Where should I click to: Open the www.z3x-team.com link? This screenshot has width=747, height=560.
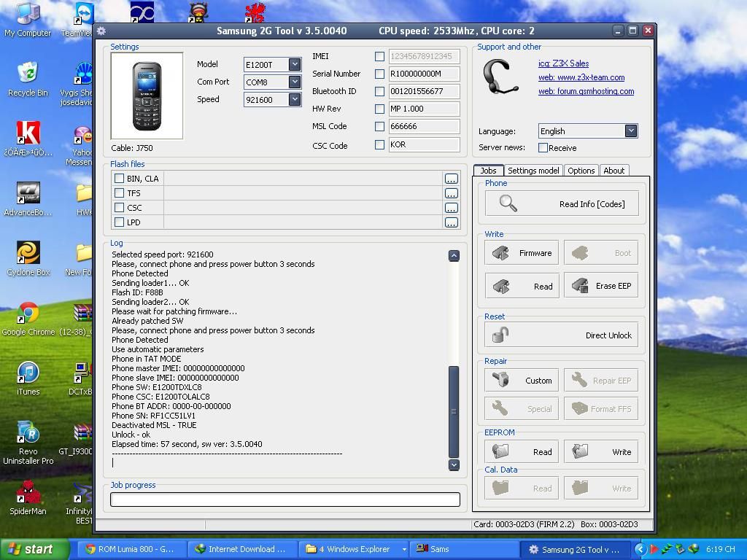tap(581, 77)
